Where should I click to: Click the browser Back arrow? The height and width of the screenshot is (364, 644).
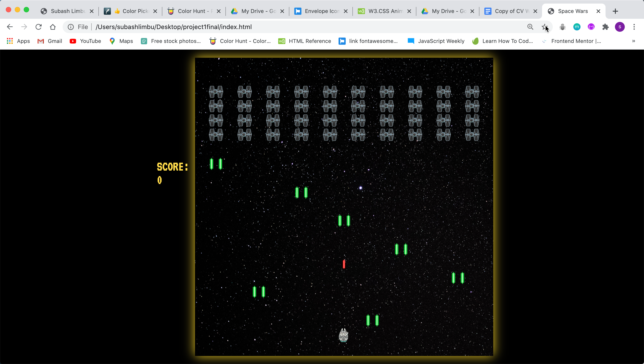[10, 27]
